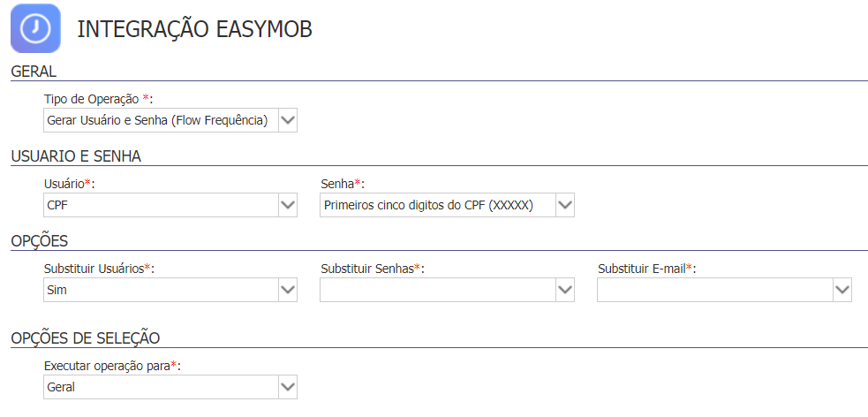Click the OPÇÕES section header
Image resolution: width=868 pixels, height=417 pixels.
click(x=40, y=241)
